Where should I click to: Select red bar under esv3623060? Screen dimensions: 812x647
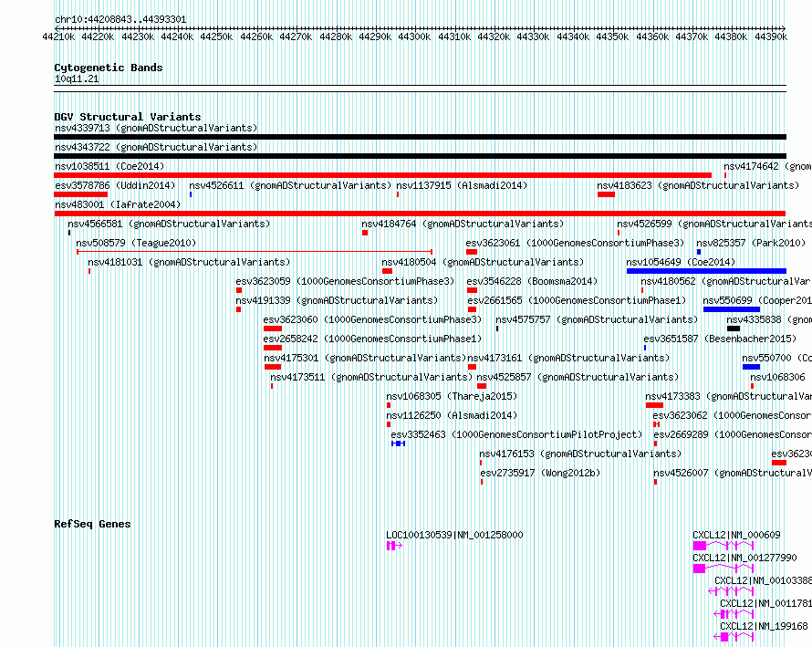click(x=273, y=329)
